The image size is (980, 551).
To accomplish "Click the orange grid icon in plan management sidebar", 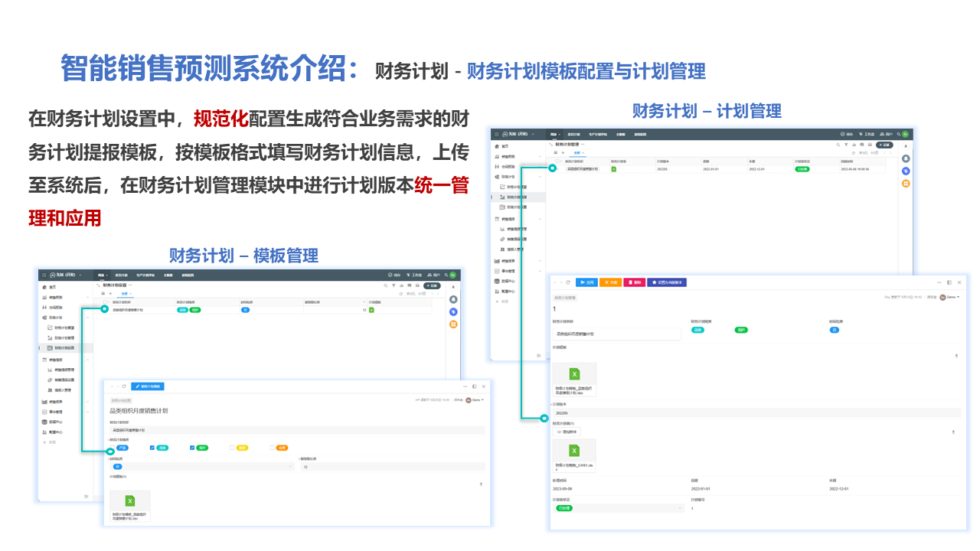I will [906, 184].
